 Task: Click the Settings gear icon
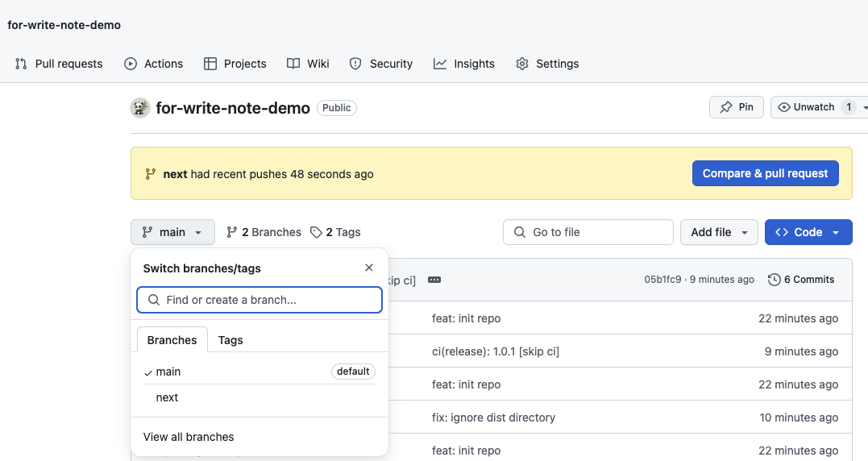522,64
